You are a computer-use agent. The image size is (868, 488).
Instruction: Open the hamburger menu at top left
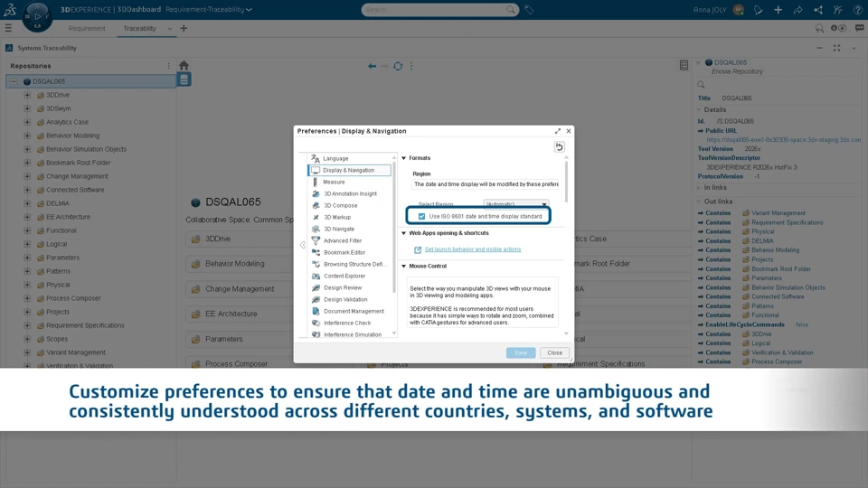[x=8, y=28]
